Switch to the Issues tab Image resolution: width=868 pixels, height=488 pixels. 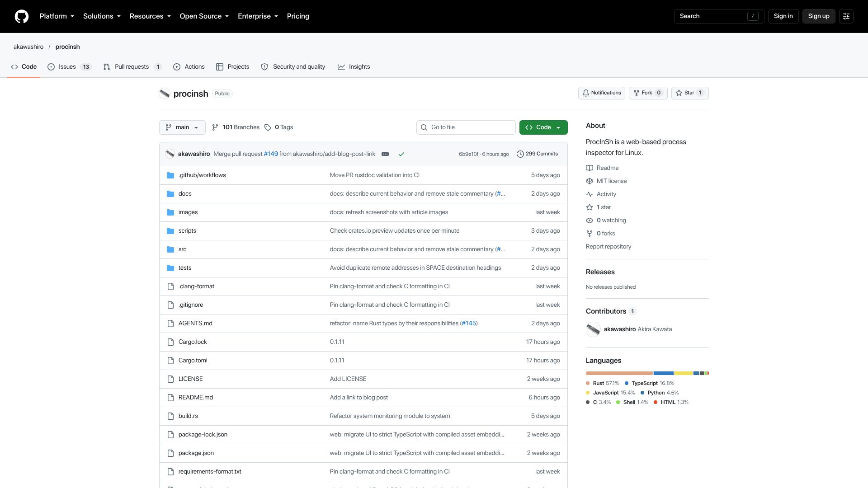[x=70, y=67]
